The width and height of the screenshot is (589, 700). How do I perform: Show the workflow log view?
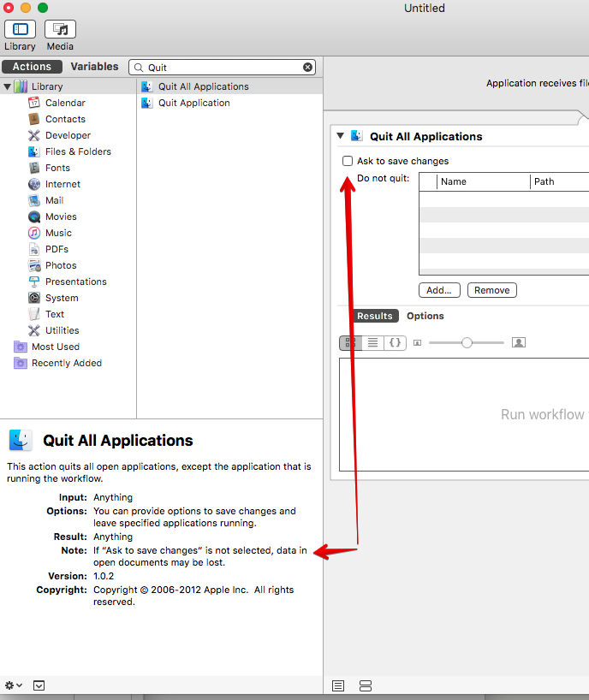pyautogui.click(x=338, y=685)
